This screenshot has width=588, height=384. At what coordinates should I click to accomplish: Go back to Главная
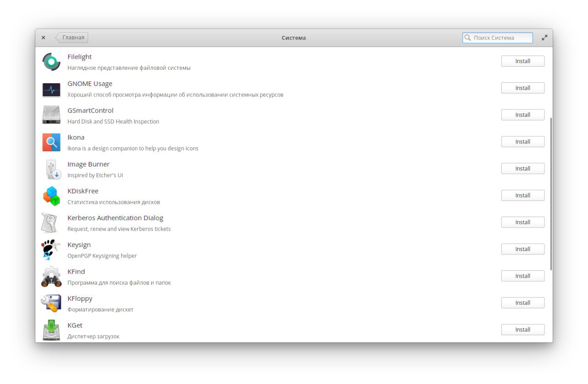[72, 38]
